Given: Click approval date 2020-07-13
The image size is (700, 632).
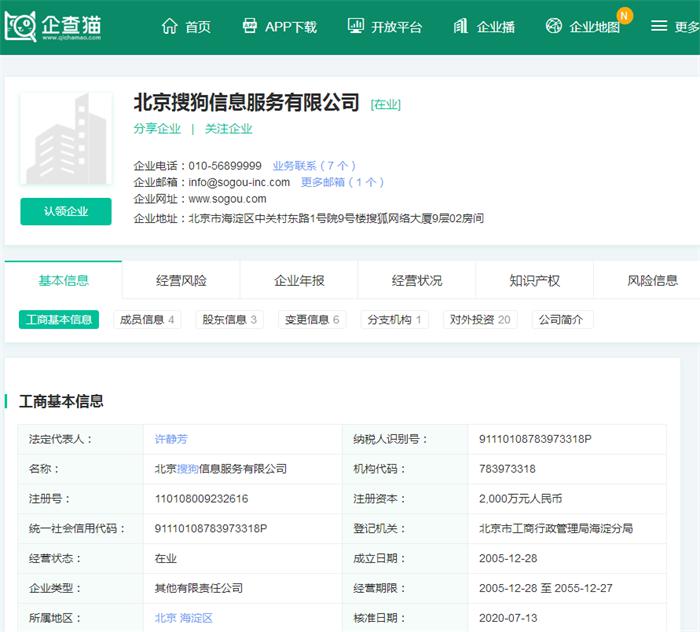Looking at the screenshot, I should [x=508, y=618].
